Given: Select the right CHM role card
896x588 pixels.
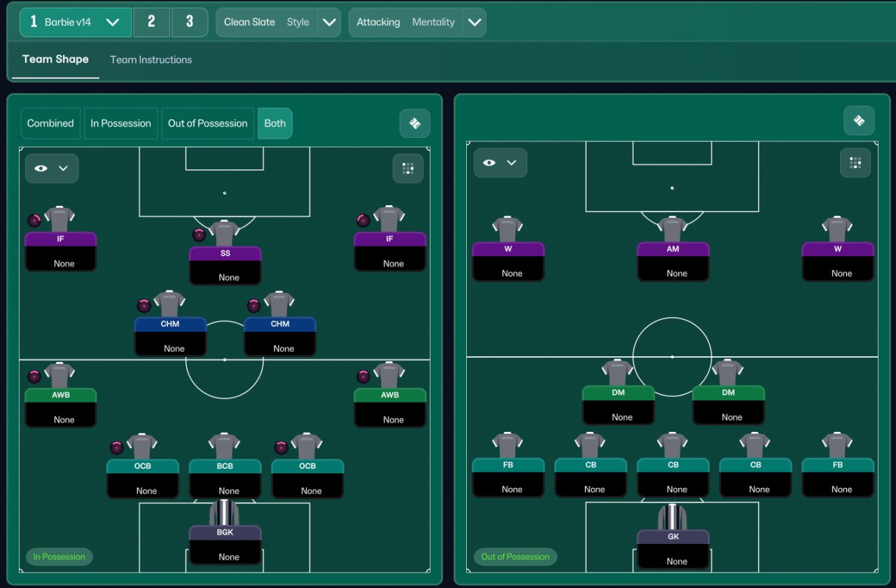Looking at the screenshot, I should pos(280,337).
